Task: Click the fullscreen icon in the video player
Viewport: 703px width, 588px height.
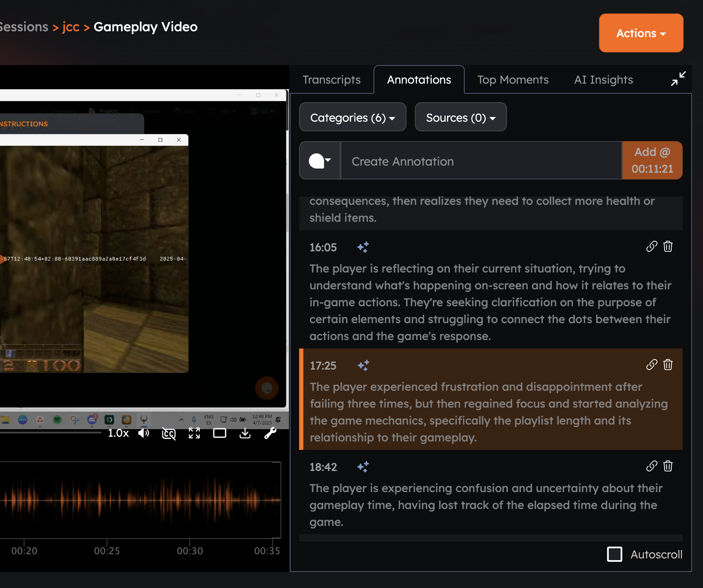Action: click(x=194, y=433)
